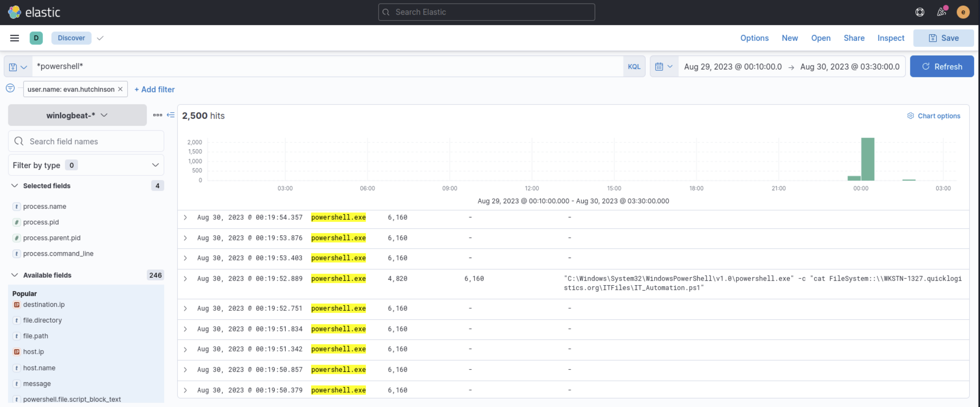980x407 pixels.
Task: Click Open in the top menu
Action: [x=821, y=38]
